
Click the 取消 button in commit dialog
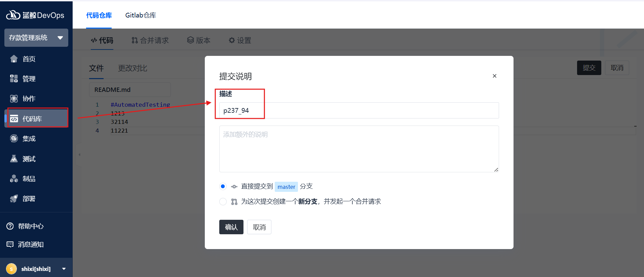click(259, 227)
